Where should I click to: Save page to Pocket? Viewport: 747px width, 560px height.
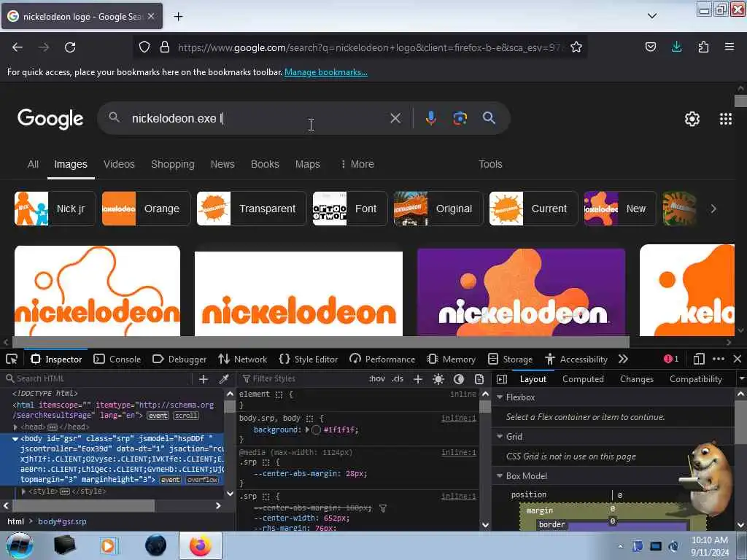650,47
